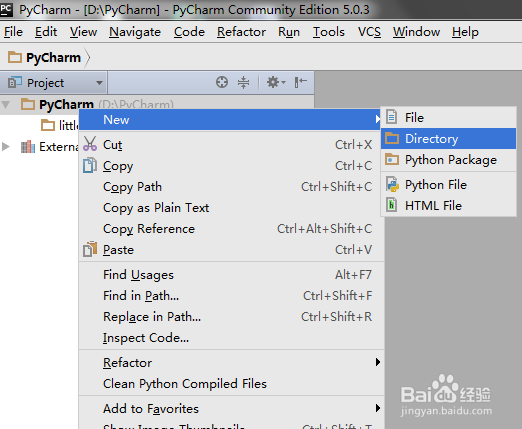Select Python File in New submenu
The height and width of the screenshot is (429, 522).
pyautogui.click(x=448, y=185)
